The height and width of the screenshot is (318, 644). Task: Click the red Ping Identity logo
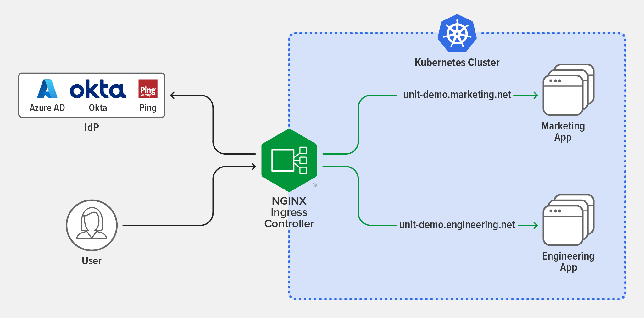[148, 89]
